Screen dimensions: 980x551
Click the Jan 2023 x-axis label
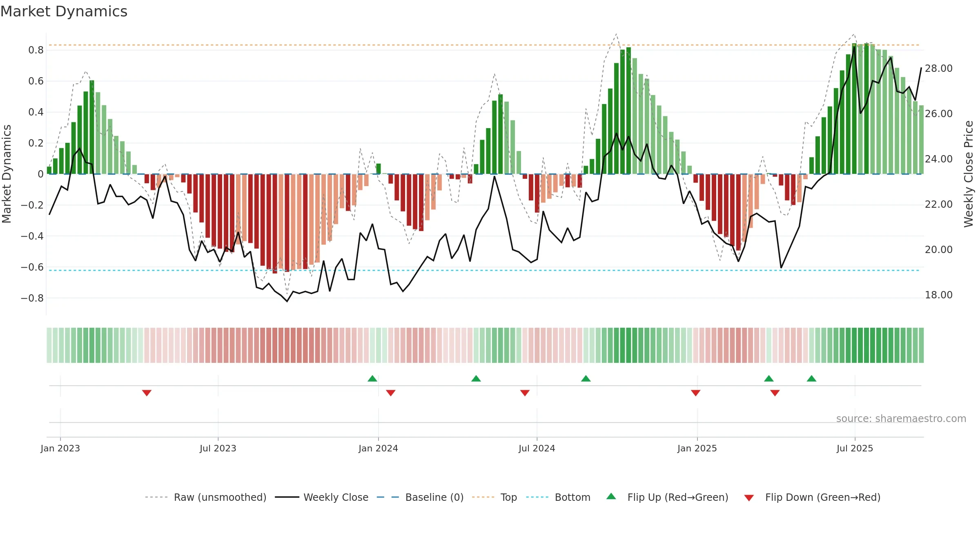coord(60,448)
